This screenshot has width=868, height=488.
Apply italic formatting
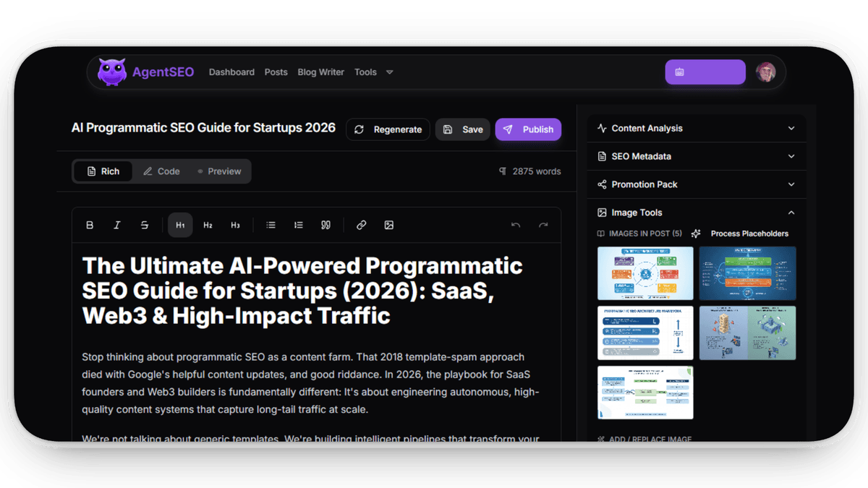(117, 226)
